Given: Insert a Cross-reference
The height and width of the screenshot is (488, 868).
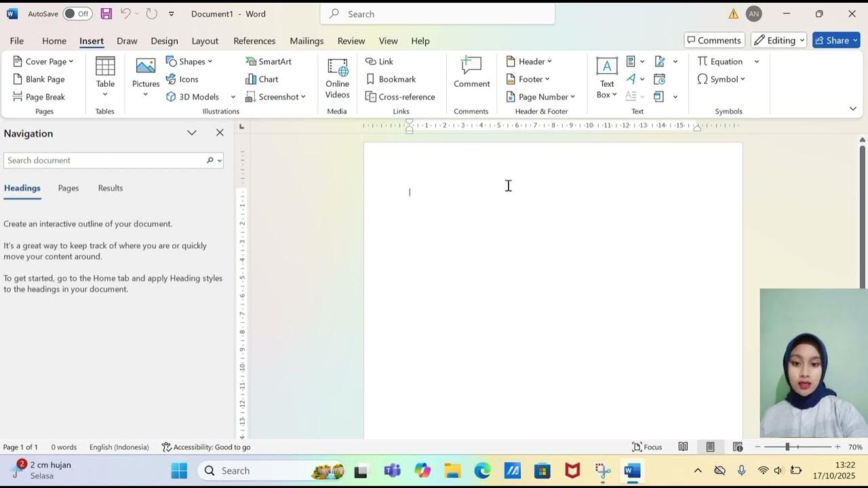Looking at the screenshot, I should (400, 97).
